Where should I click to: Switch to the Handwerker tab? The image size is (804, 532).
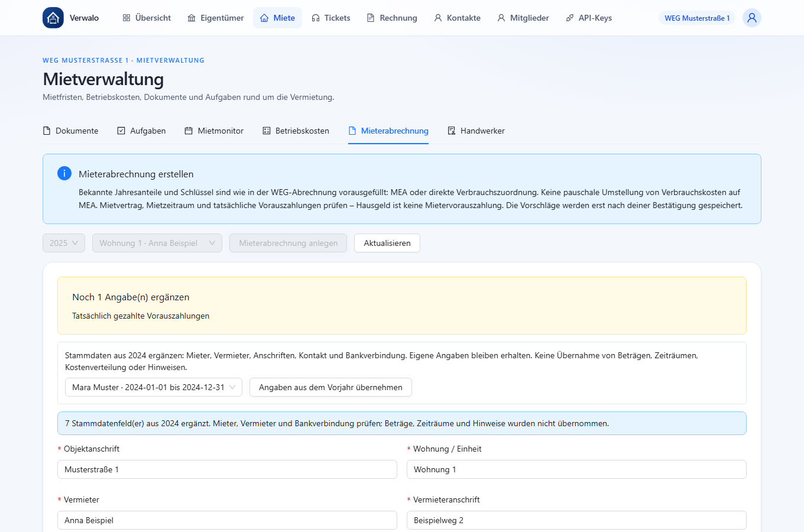tap(476, 131)
